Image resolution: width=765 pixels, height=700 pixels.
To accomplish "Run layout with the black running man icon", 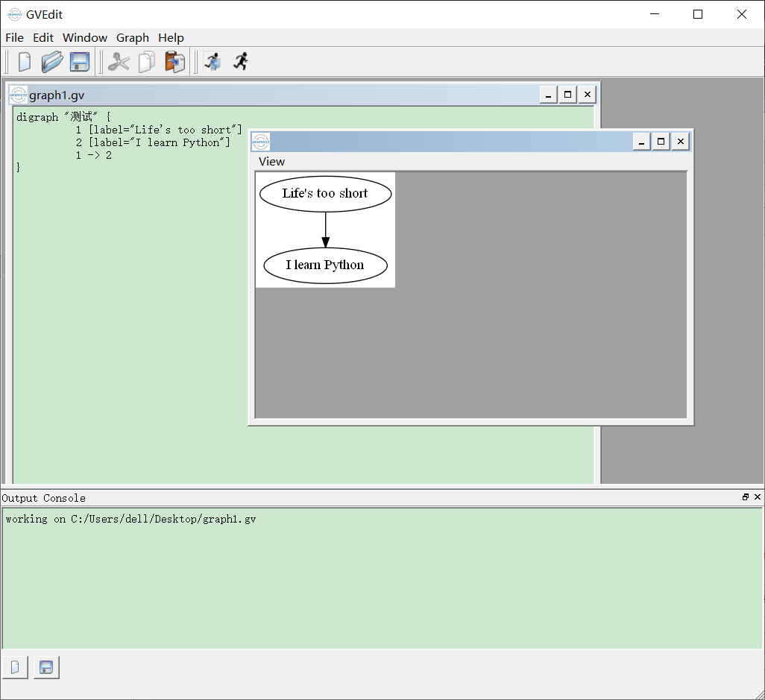I will [241, 61].
